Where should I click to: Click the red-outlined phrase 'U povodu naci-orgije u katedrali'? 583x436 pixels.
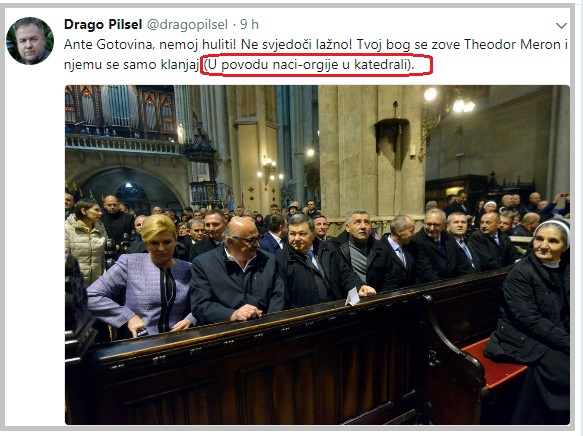308,65
